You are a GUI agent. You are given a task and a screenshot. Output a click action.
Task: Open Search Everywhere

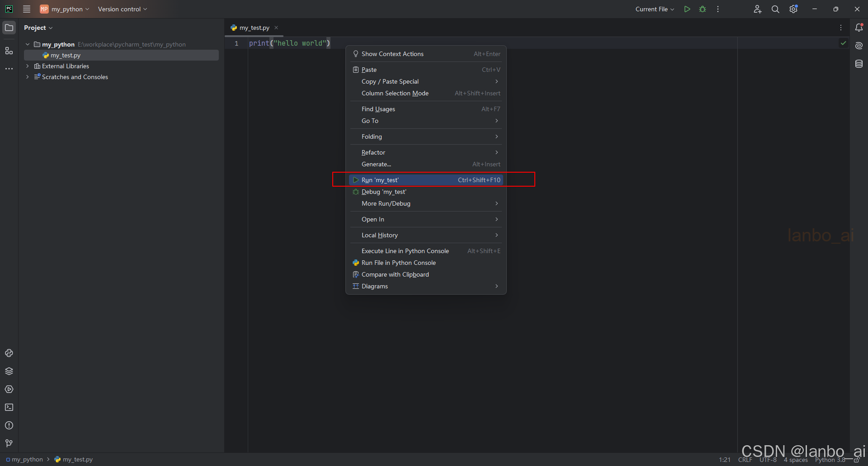776,9
